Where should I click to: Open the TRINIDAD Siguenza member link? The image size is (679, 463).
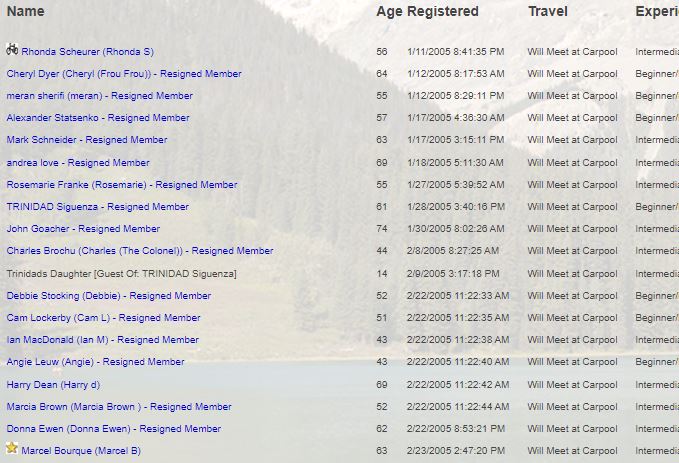(97, 207)
